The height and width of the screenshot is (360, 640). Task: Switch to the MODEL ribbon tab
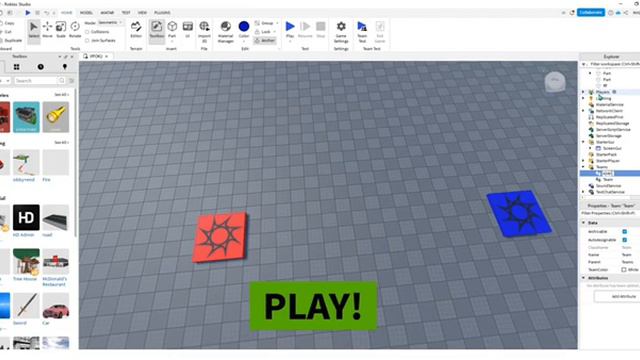(86, 13)
